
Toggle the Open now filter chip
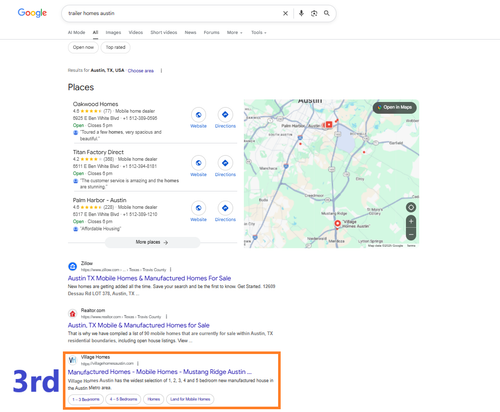coord(83,47)
